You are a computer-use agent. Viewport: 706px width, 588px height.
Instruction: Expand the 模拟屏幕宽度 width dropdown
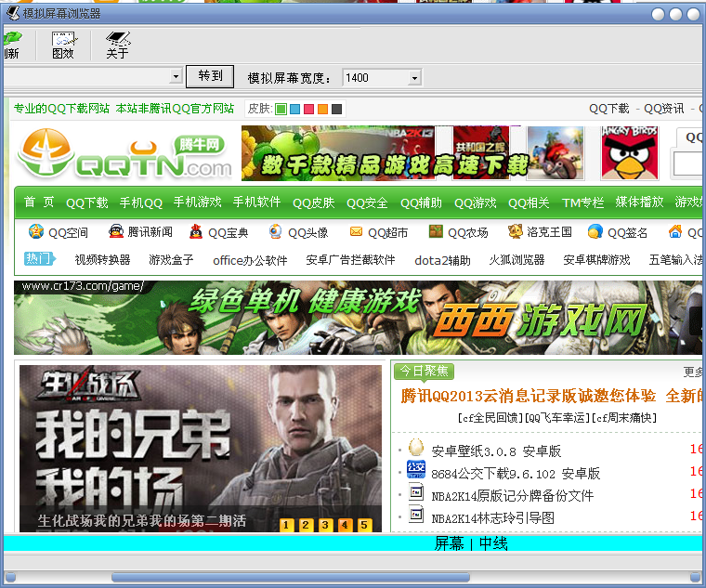[414, 78]
